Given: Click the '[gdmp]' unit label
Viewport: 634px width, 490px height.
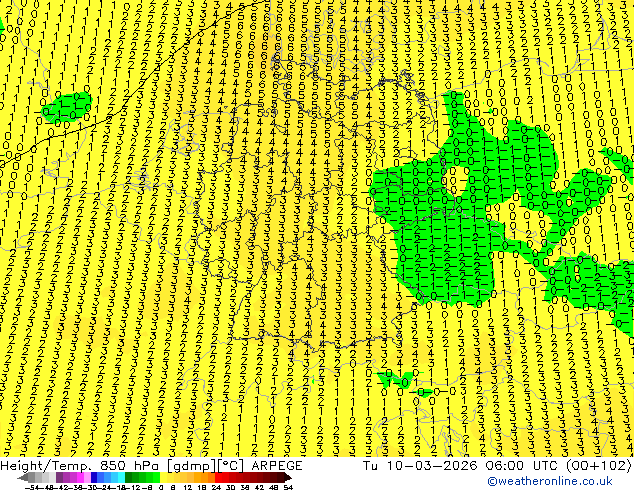Looking at the screenshot, I should [191, 466].
